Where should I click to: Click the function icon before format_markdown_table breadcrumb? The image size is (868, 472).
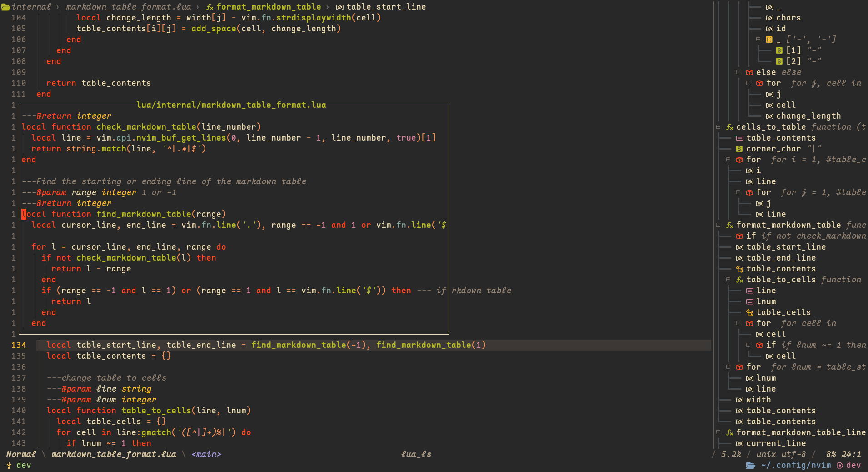210,7
